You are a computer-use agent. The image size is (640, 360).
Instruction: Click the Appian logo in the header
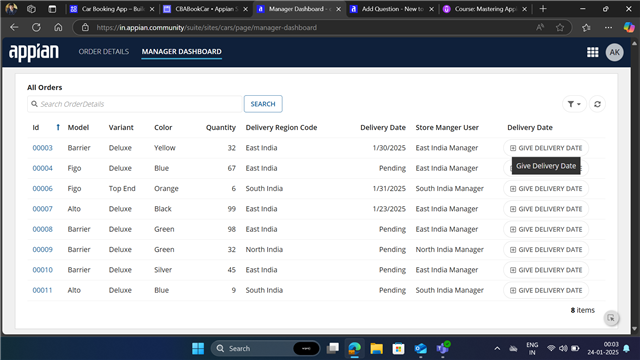[34, 52]
